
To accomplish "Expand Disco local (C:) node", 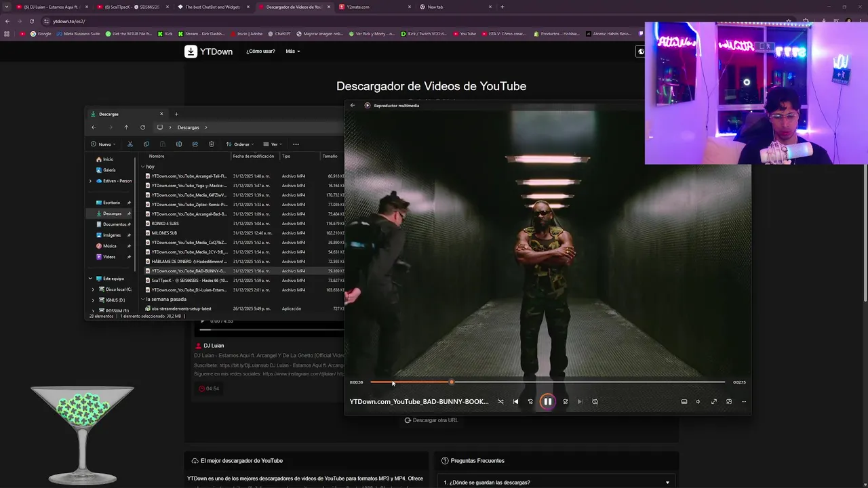I will pos(93,289).
